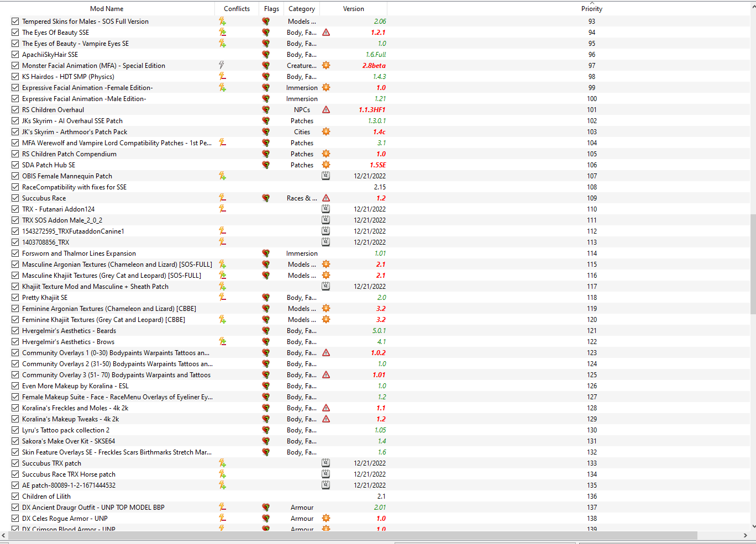Image resolution: width=756 pixels, height=544 pixels.
Task: Click the grey conflict icon for Monster Facial Animation
Action: pos(222,66)
